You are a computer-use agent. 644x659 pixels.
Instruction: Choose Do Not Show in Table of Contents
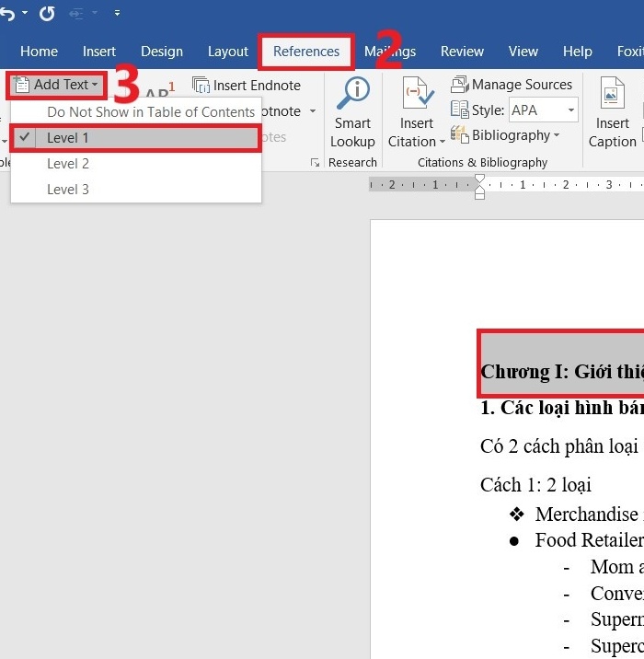tap(136, 111)
